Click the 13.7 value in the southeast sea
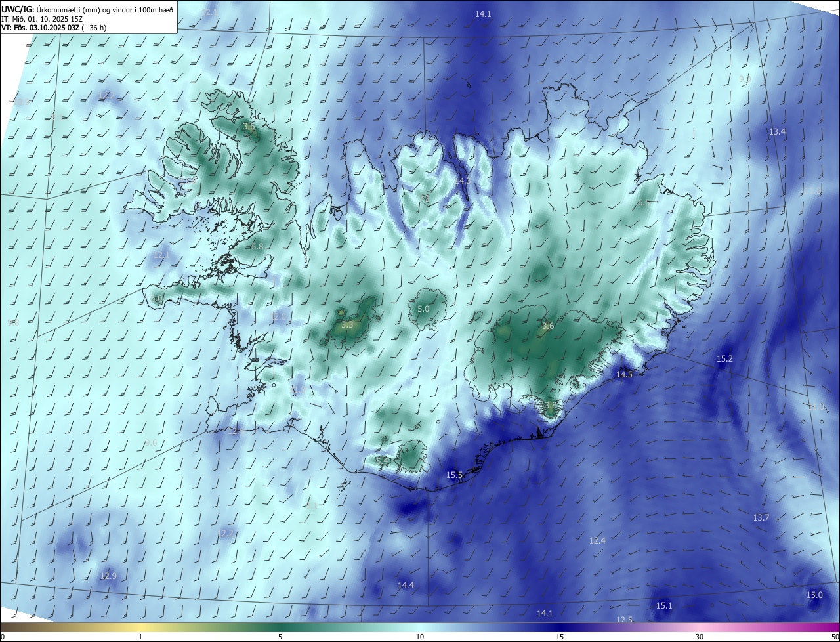Image resolution: width=840 pixels, height=642 pixels. (x=761, y=518)
